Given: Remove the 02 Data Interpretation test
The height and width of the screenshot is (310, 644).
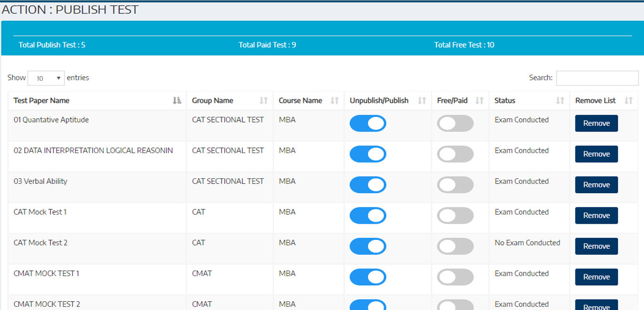Looking at the screenshot, I should pos(596,154).
